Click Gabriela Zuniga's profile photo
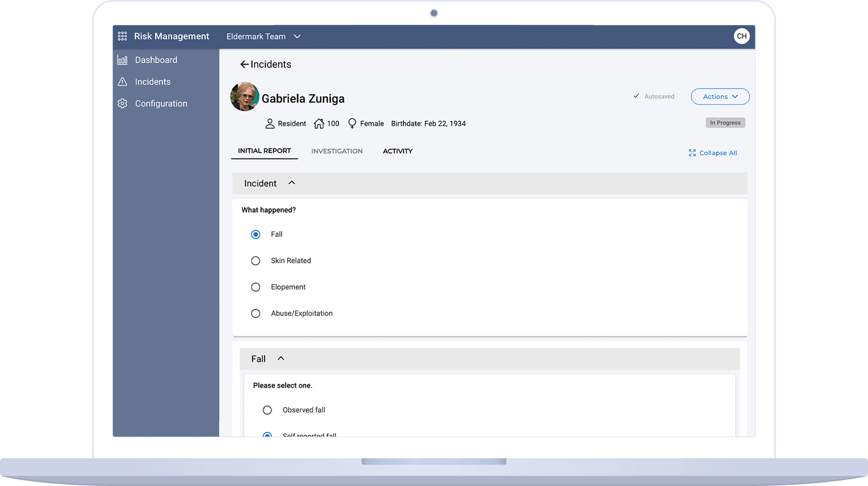The image size is (868, 486). (x=245, y=97)
